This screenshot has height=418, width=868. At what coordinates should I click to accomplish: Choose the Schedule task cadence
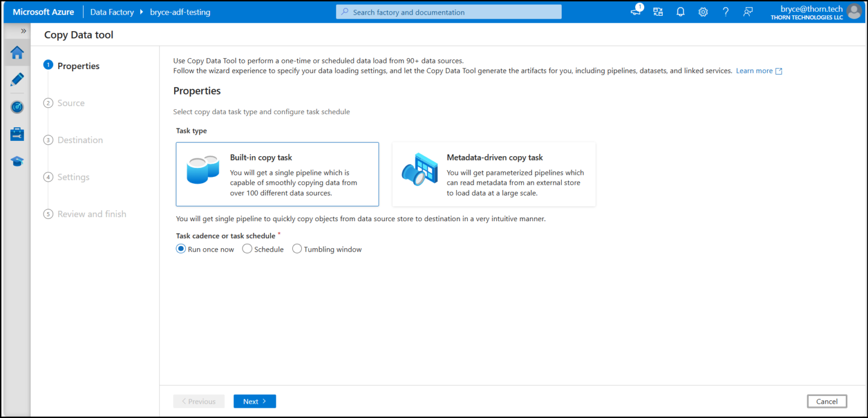click(247, 248)
